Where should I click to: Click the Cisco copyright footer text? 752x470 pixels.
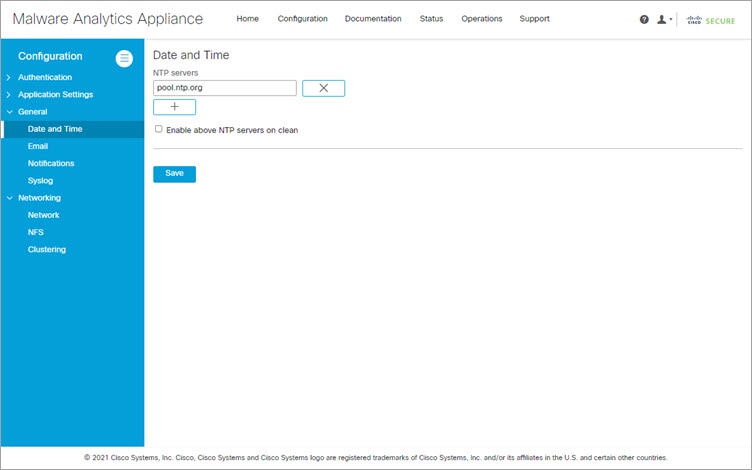point(376,458)
